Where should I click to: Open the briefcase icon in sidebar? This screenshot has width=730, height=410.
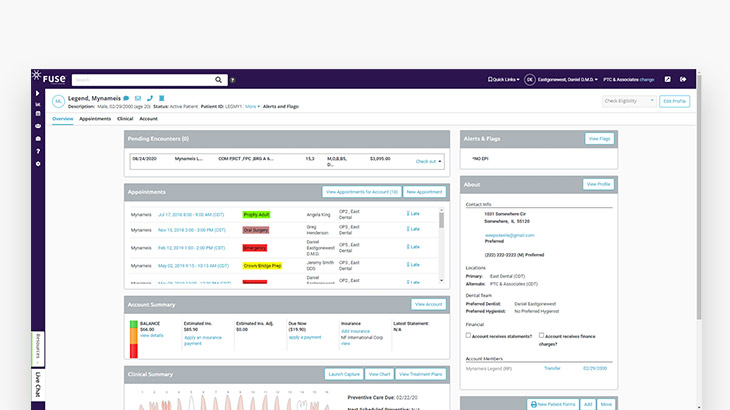[x=38, y=139]
